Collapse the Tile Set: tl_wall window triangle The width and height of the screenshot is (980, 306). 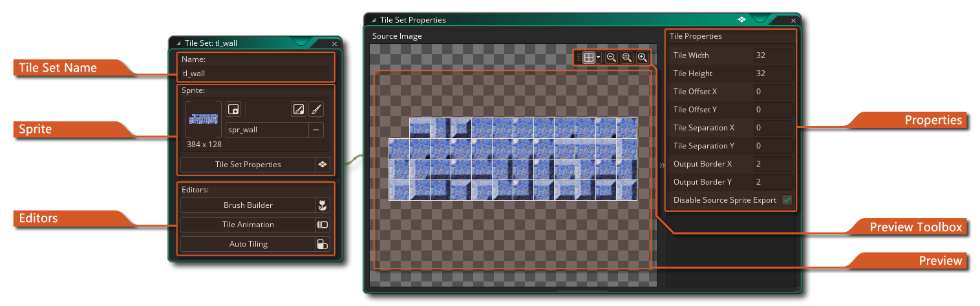(178, 44)
